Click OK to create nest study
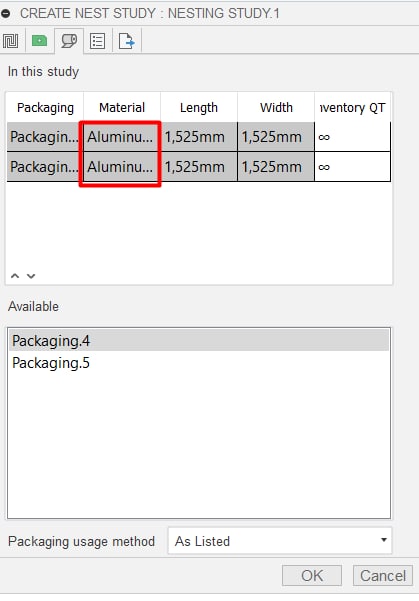 (x=312, y=575)
